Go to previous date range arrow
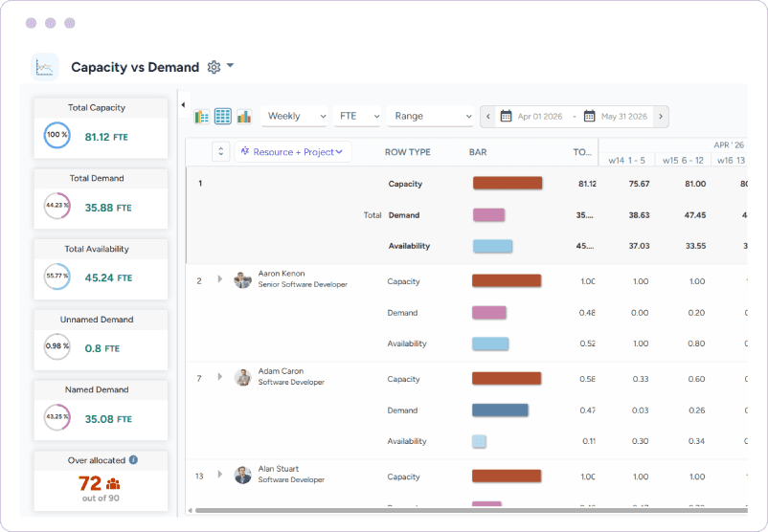 pos(487,117)
